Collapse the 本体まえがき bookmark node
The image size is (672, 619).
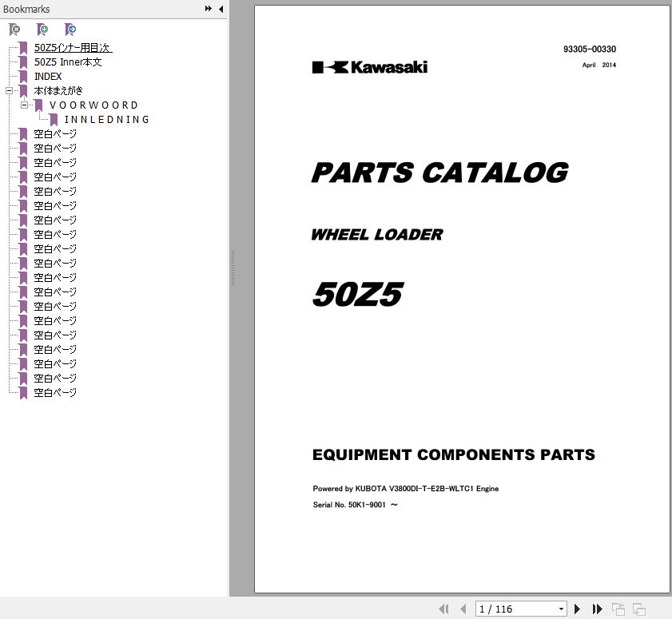(x=9, y=91)
